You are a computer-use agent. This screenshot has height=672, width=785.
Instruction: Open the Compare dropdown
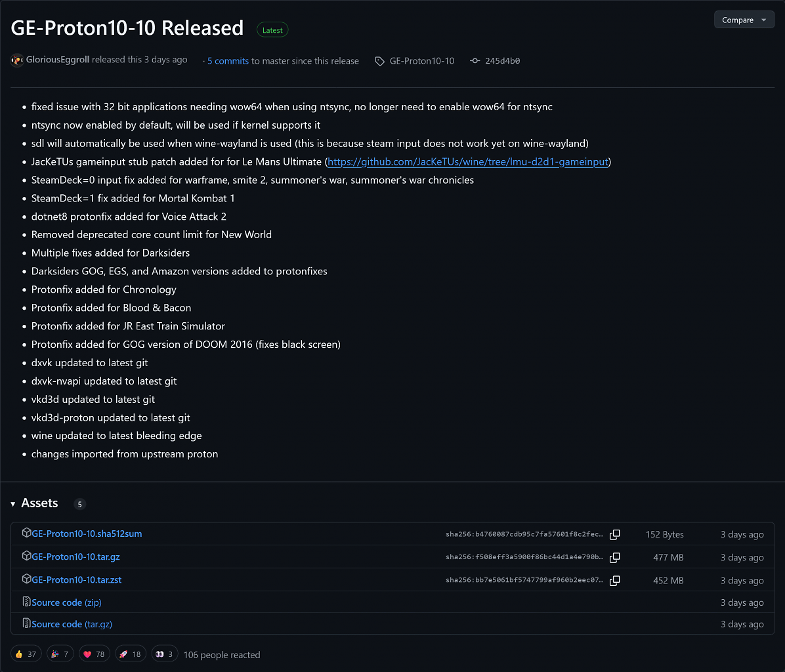click(744, 20)
